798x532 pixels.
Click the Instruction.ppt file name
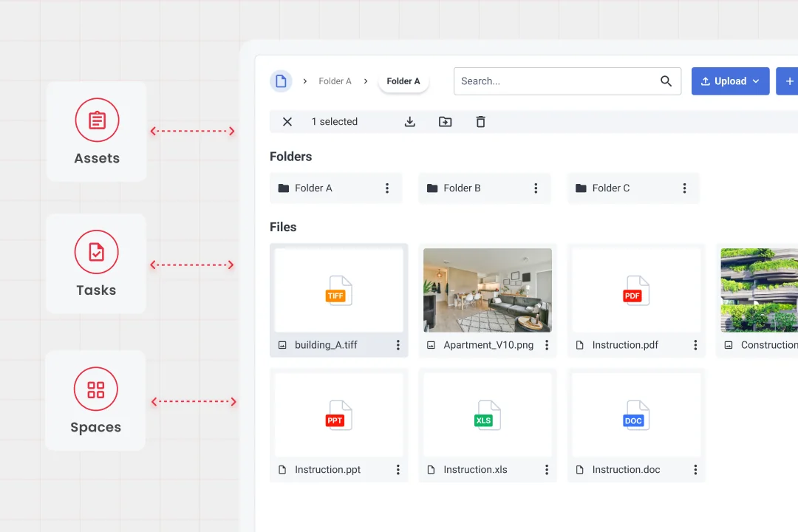click(328, 470)
